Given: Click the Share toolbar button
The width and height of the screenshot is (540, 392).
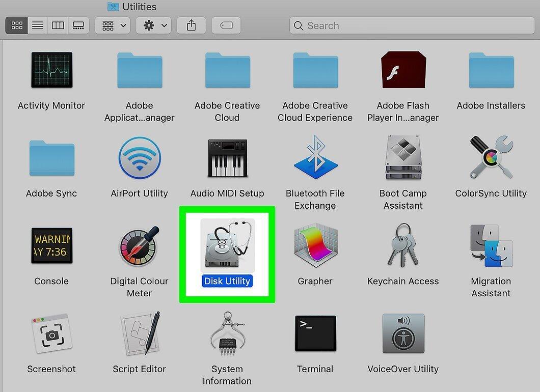Looking at the screenshot, I should point(191,25).
